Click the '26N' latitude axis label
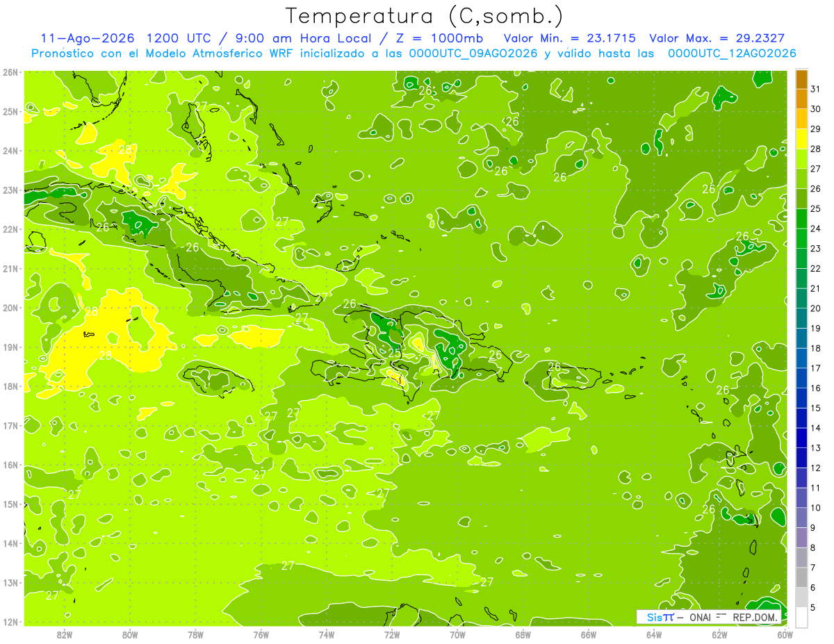This screenshot has height=644, width=834. tap(11, 72)
